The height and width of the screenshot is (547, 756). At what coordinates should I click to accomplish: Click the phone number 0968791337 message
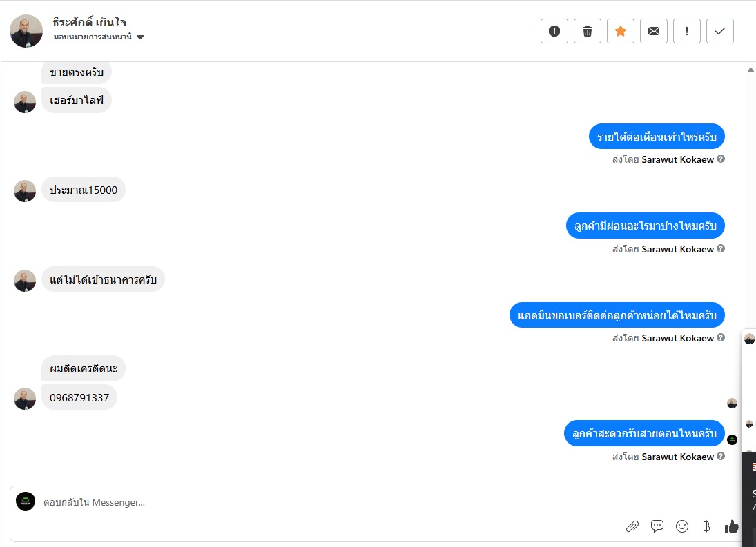click(x=79, y=397)
